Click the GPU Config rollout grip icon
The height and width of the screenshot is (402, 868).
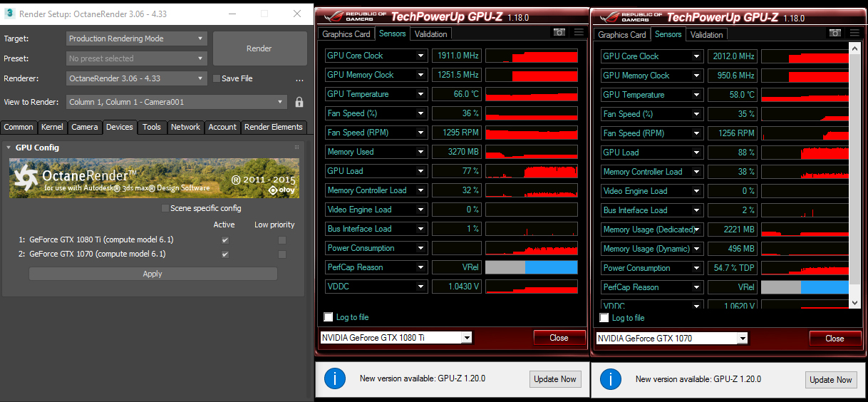tap(296, 148)
